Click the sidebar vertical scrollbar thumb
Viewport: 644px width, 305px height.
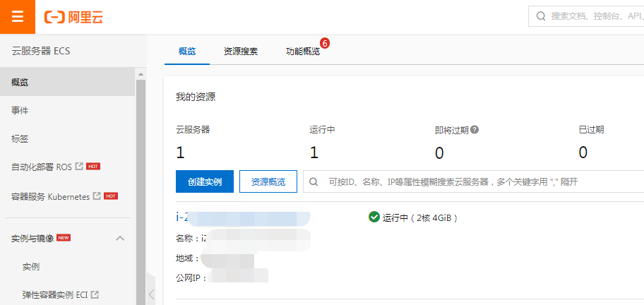point(141,192)
